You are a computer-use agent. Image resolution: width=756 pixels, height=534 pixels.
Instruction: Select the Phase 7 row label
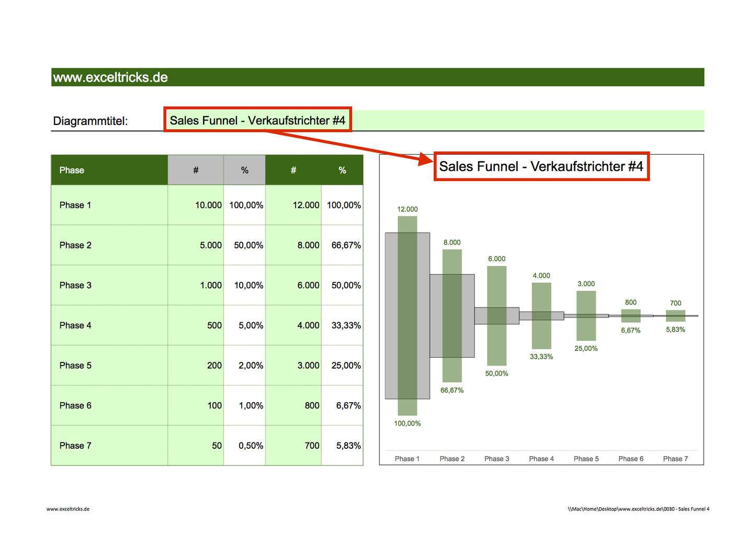pyautogui.click(x=75, y=445)
